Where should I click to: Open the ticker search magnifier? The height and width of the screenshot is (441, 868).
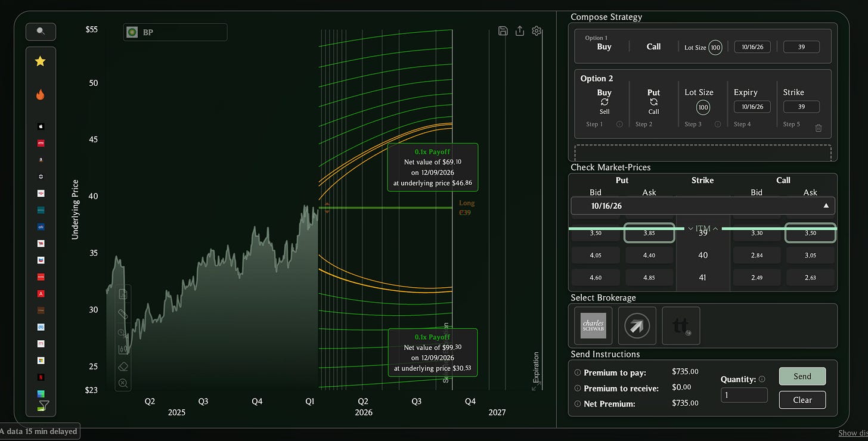pos(41,32)
